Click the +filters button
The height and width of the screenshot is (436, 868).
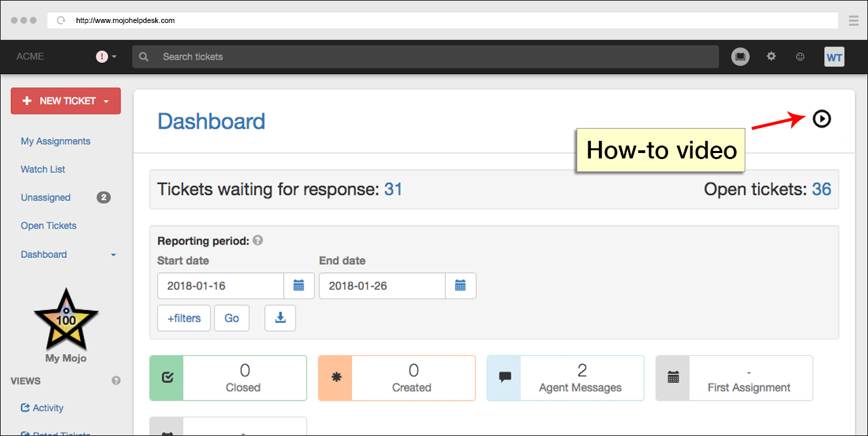point(184,318)
